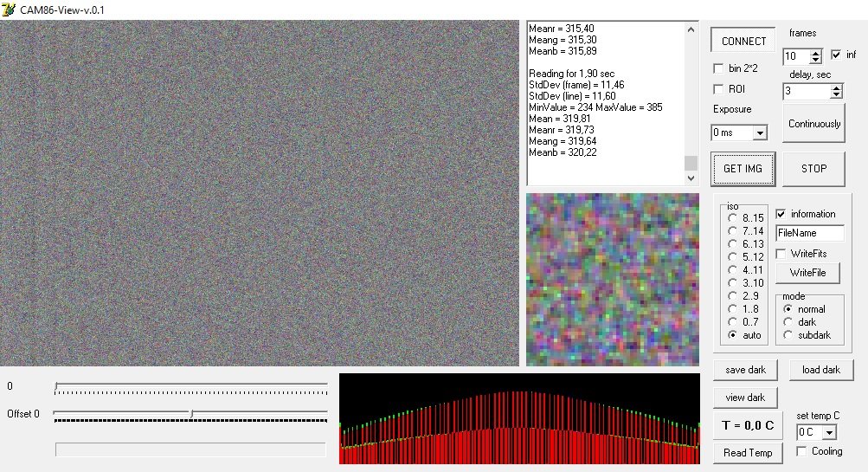Select iso 0..7 radio option
Image resolution: width=868 pixels, height=472 pixels.
[x=732, y=322]
